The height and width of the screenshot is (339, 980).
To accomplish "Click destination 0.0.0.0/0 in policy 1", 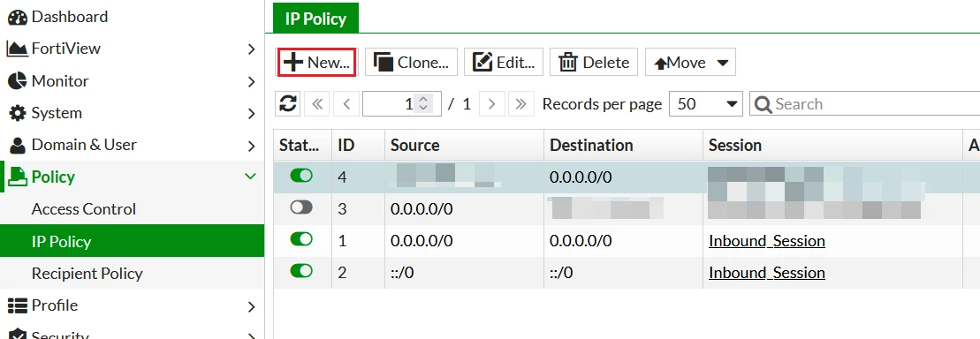I will click(x=581, y=241).
